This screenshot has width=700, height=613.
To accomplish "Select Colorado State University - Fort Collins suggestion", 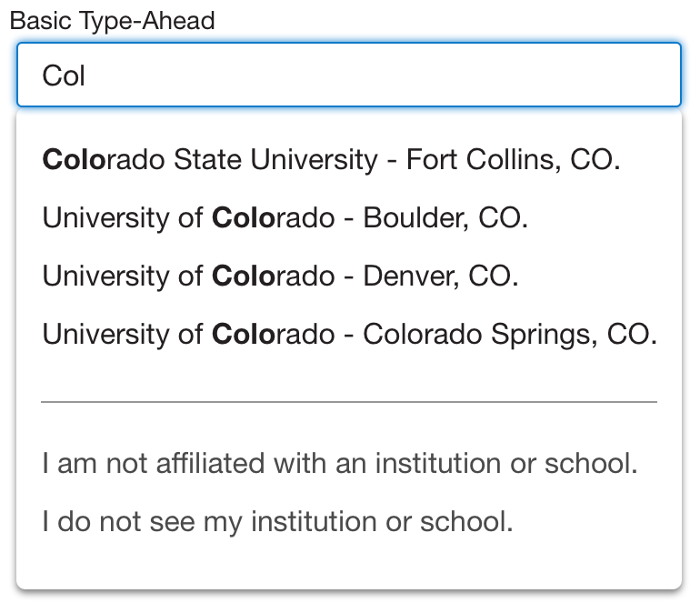I will [x=331, y=160].
